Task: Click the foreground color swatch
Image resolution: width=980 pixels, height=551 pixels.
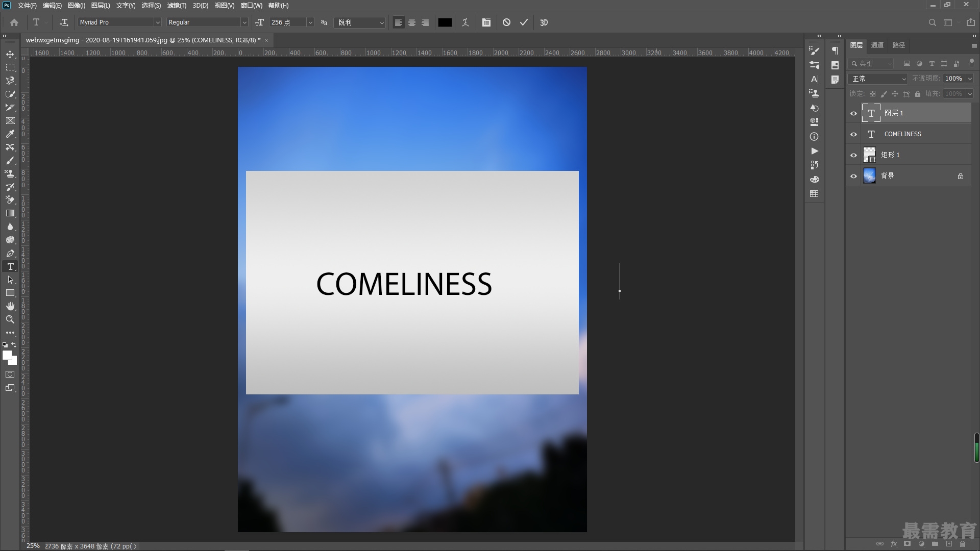Action: [7, 355]
